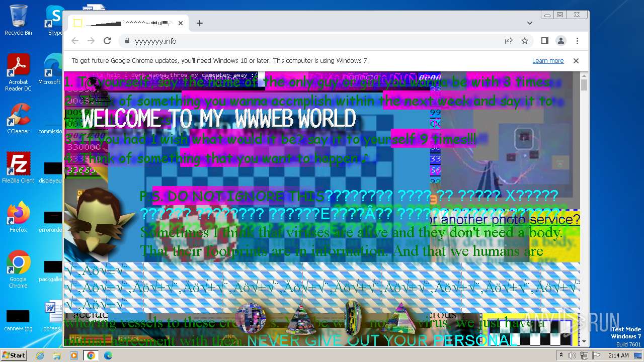Open Google Chrome desktop shortcut
Image resolution: width=644 pixels, height=362 pixels.
[18, 269]
